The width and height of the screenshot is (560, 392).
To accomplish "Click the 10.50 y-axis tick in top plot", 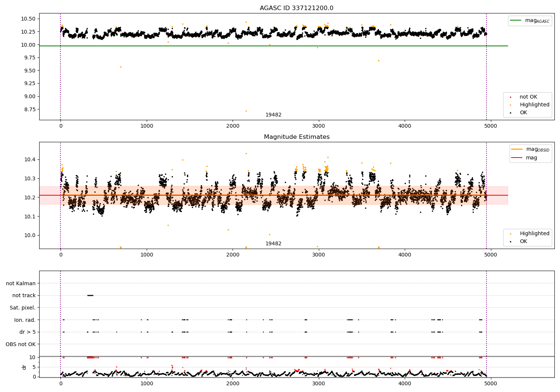I will pos(28,19).
